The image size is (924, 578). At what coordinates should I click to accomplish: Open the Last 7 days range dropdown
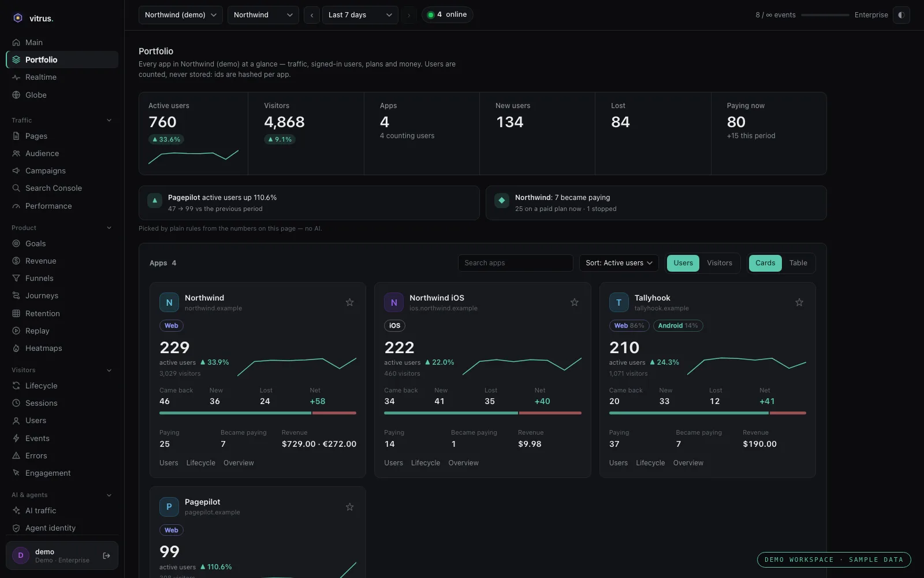coord(360,15)
